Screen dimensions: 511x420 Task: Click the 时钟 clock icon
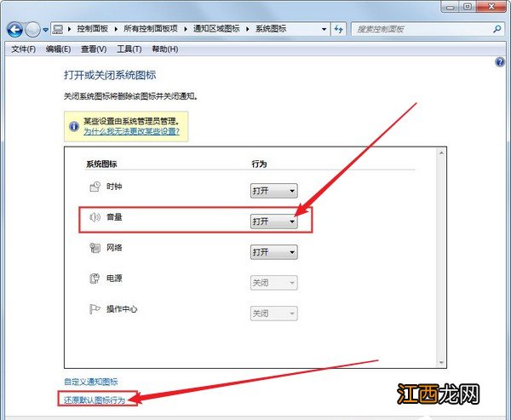click(x=95, y=187)
